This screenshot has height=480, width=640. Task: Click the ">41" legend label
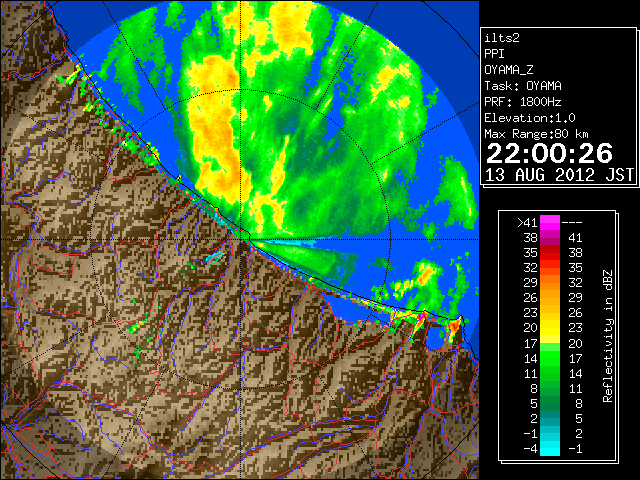pyautogui.click(x=527, y=222)
